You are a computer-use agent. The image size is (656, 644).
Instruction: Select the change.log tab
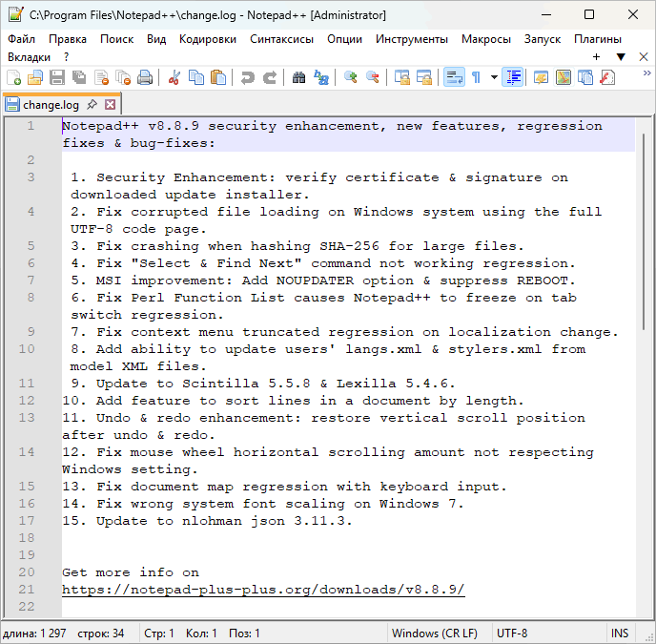coord(51,104)
